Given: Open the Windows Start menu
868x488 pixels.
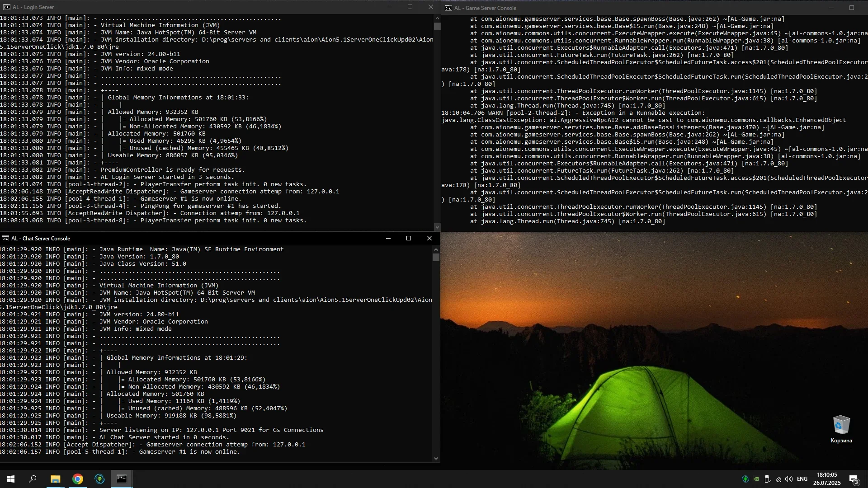Looking at the screenshot, I should 11,479.
